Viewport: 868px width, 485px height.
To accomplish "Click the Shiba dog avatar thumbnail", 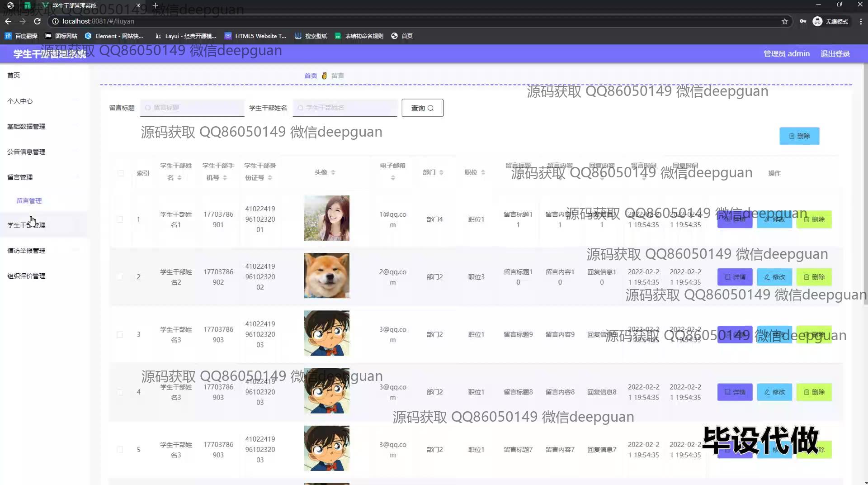I will pyautogui.click(x=326, y=276).
